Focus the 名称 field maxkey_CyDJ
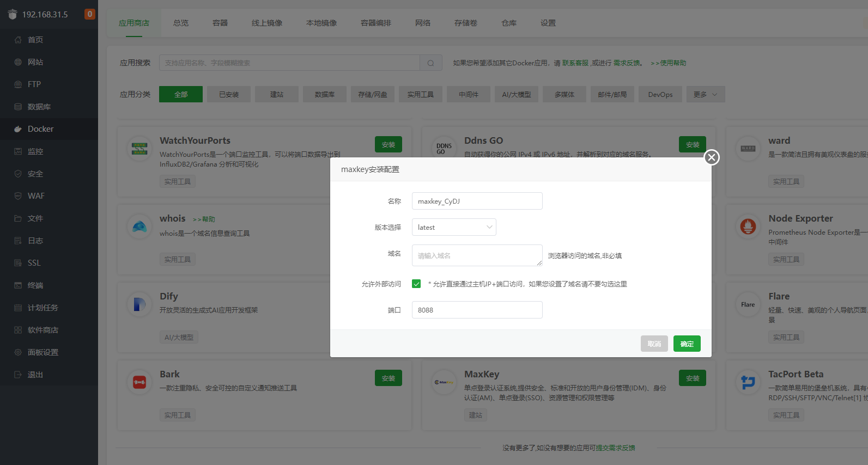The image size is (868, 465). tap(477, 201)
